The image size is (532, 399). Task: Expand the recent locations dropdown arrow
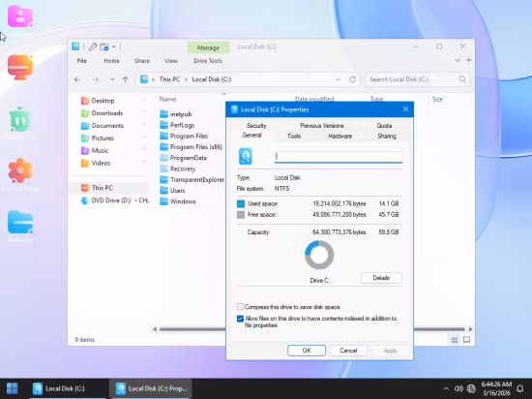(112, 79)
